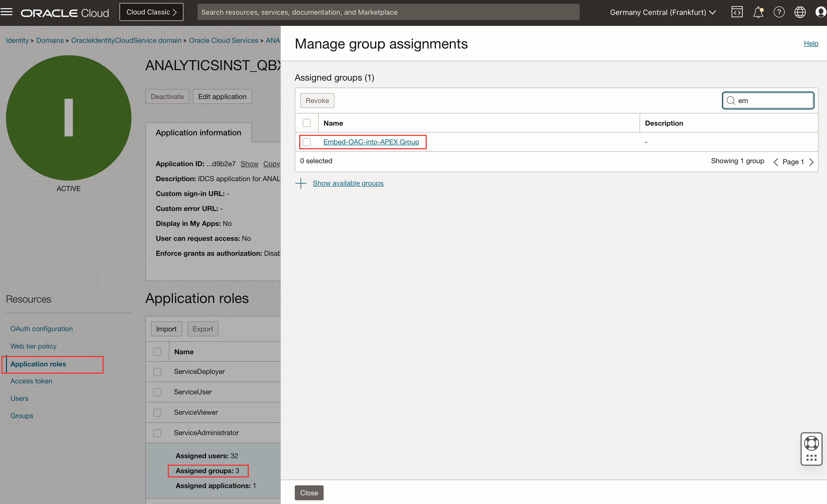
Task: Copy the Application ID
Action: [272, 164]
